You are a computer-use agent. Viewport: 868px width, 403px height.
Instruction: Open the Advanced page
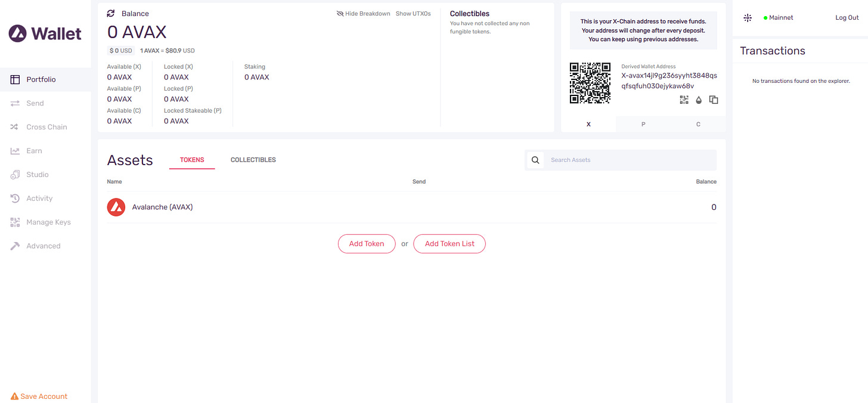pyautogui.click(x=45, y=246)
